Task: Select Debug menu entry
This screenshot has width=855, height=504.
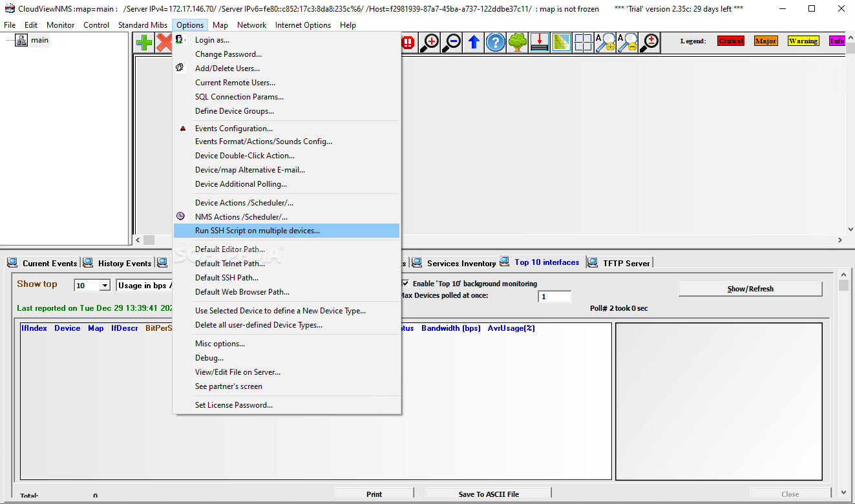Action: (x=287, y=358)
